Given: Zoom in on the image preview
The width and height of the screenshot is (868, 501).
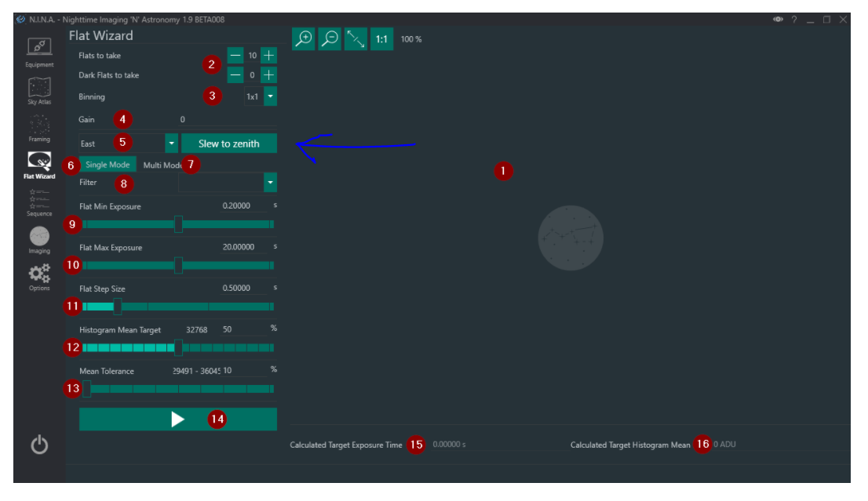Looking at the screenshot, I should (x=304, y=38).
